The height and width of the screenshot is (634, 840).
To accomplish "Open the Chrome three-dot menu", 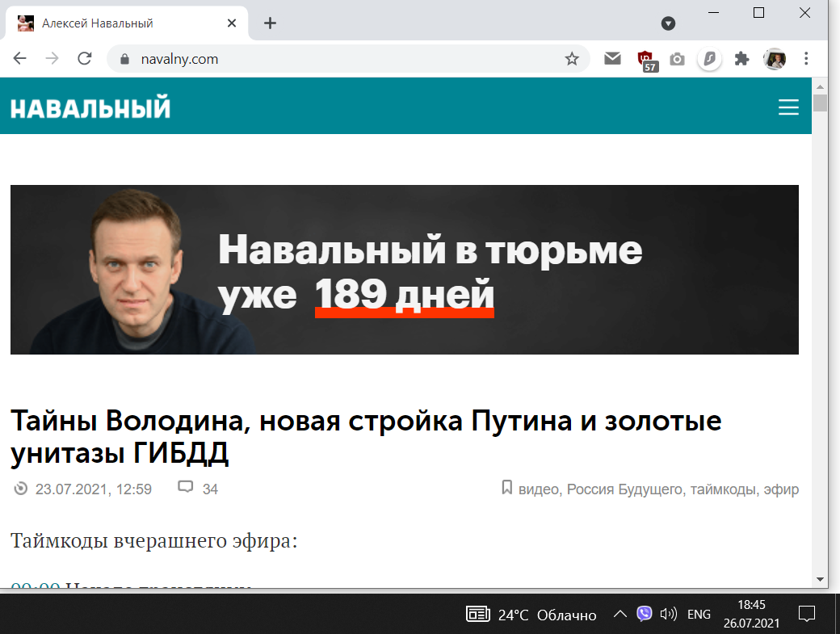I will [806, 58].
